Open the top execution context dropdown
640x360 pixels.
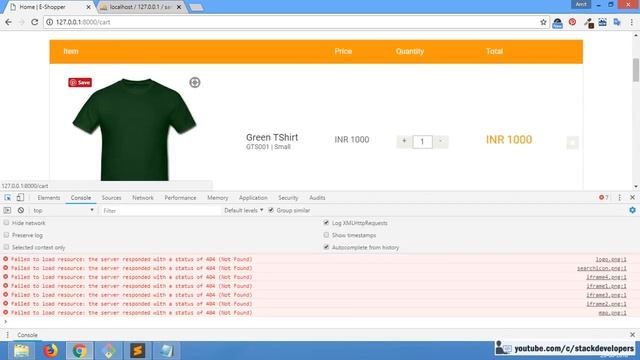tap(63, 210)
